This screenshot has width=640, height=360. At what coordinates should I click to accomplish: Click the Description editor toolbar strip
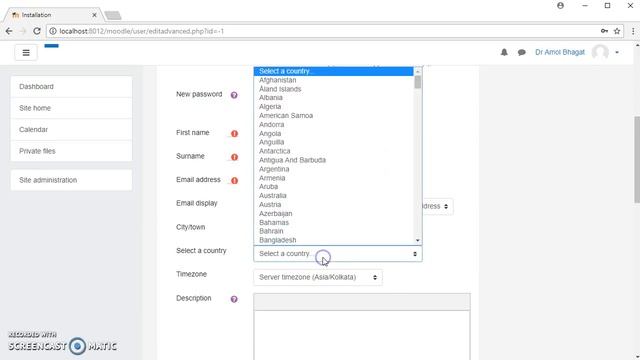362,302
